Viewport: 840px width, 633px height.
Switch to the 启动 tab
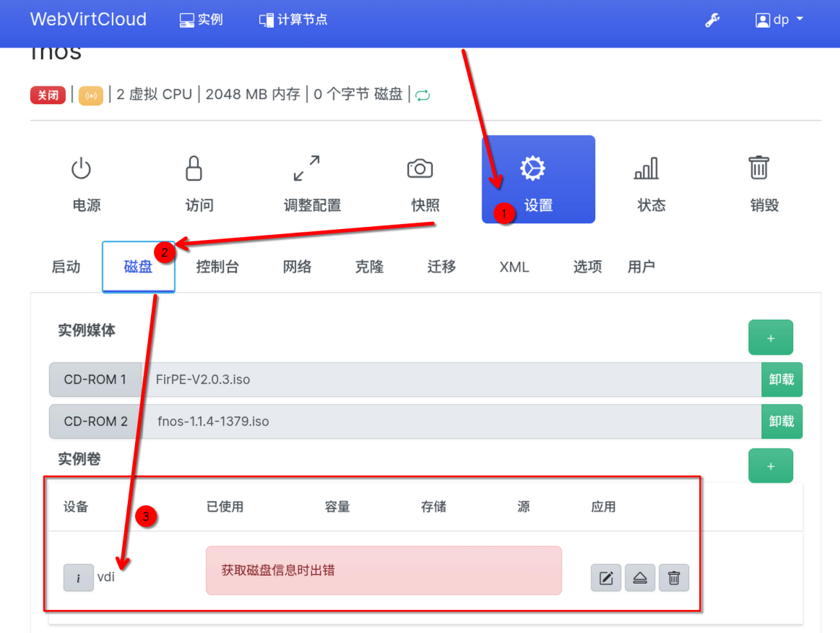(66, 267)
